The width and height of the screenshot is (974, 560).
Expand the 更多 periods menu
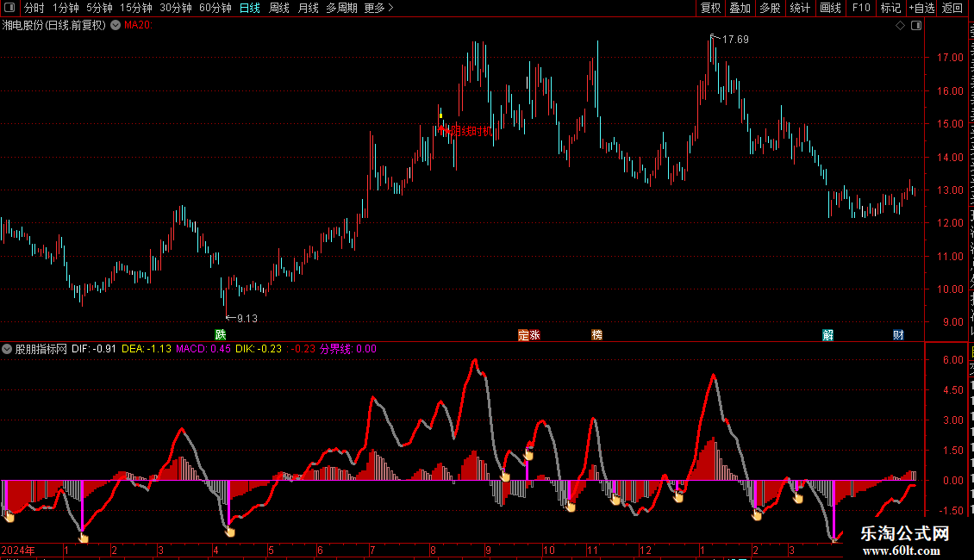(x=378, y=8)
